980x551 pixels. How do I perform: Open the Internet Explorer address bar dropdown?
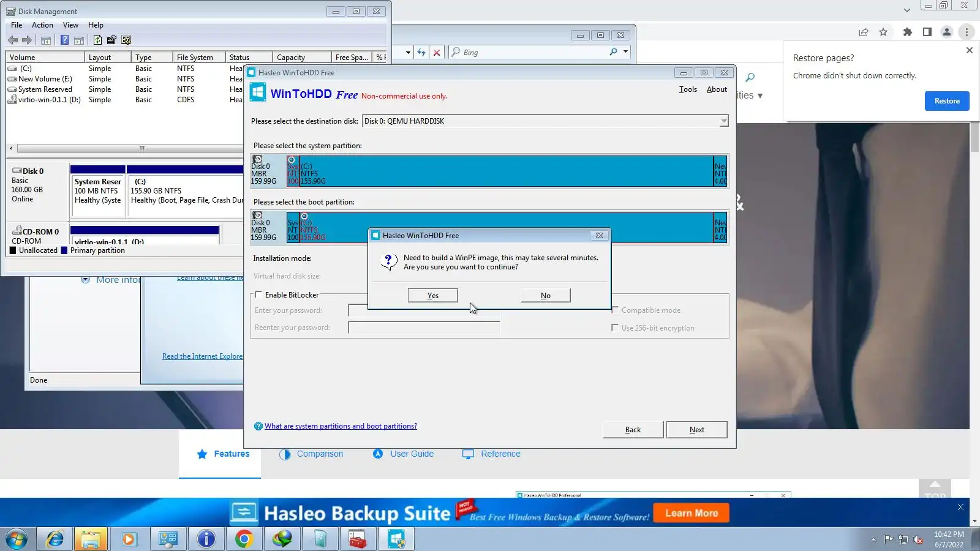pos(408,53)
